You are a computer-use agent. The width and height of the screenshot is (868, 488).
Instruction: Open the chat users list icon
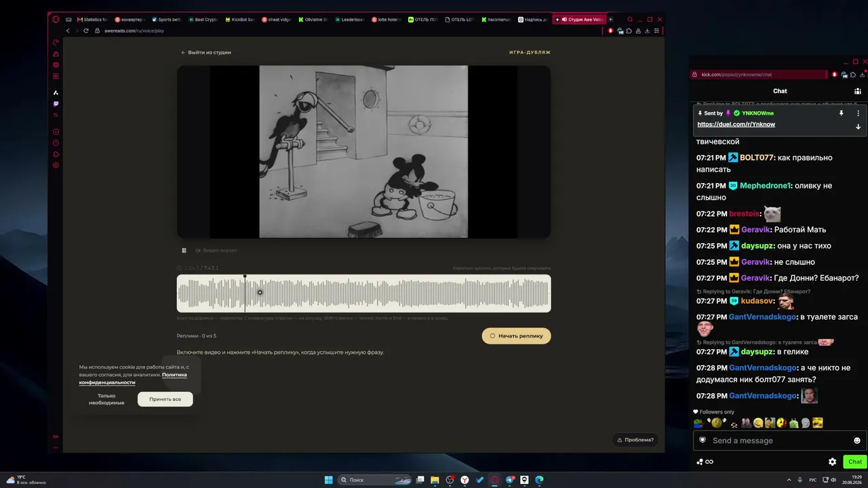point(858,91)
